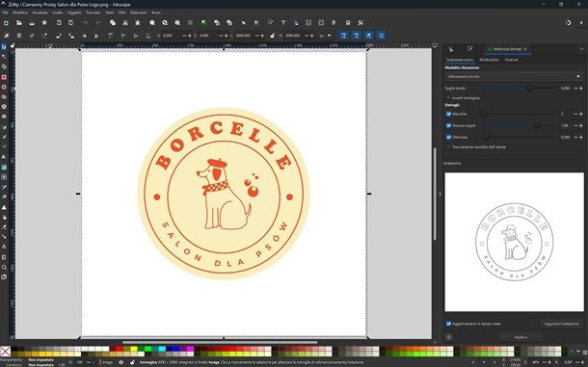
Task: Toggle third blue transform-affect button
Action: point(368,36)
